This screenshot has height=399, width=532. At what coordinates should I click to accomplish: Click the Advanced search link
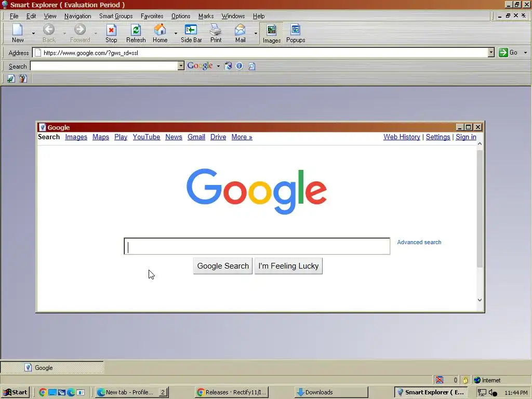[419, 242]
